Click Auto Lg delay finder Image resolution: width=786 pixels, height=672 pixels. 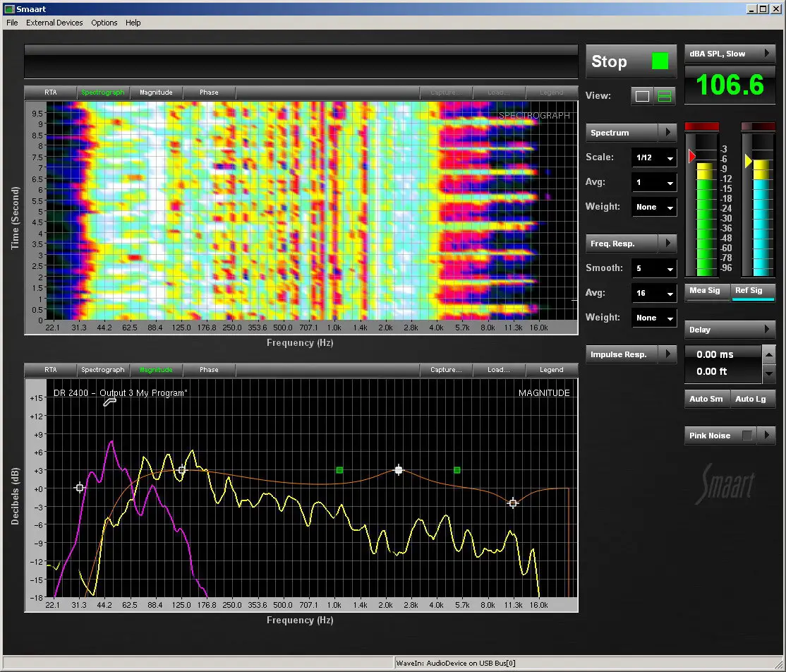752,400
